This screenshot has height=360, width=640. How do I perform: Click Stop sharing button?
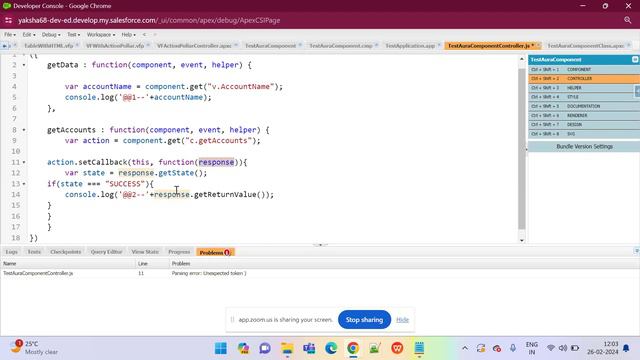click(364, 320)
